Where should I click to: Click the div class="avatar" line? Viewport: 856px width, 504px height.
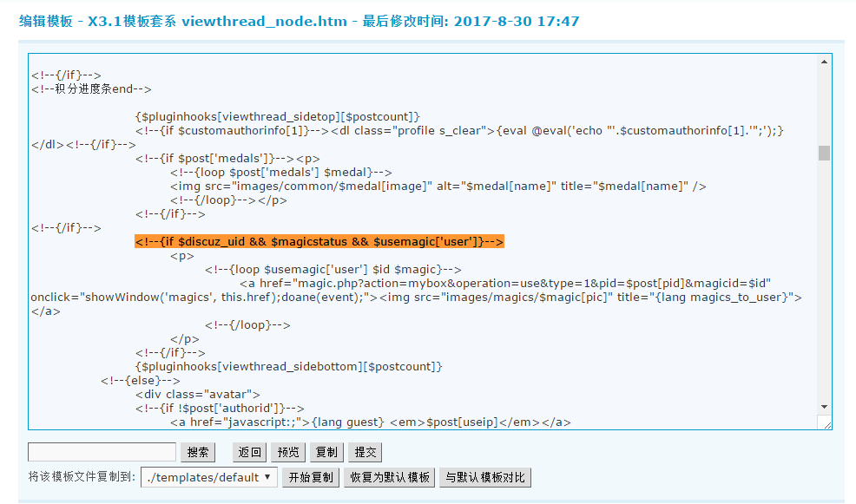(x=198, y=395)
